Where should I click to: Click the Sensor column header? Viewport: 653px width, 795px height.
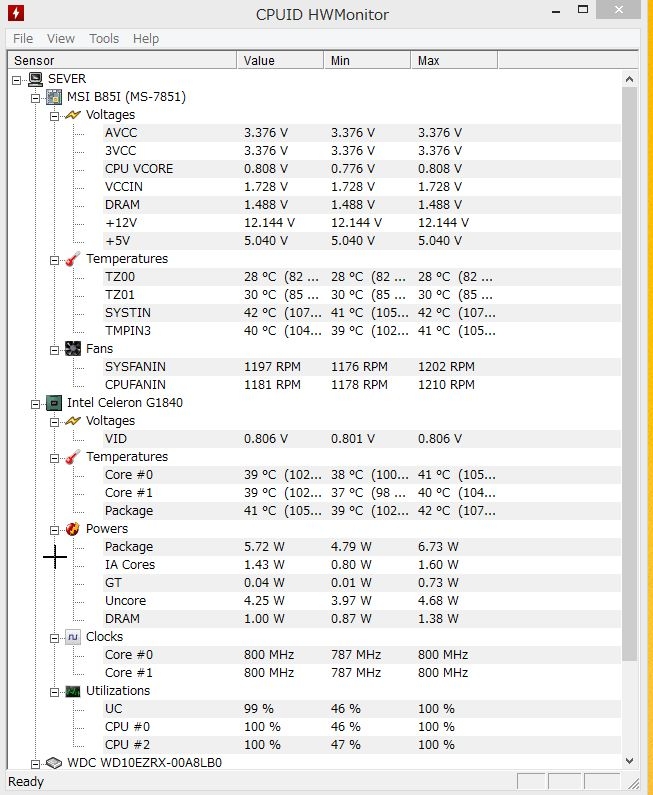click(122, 60)
